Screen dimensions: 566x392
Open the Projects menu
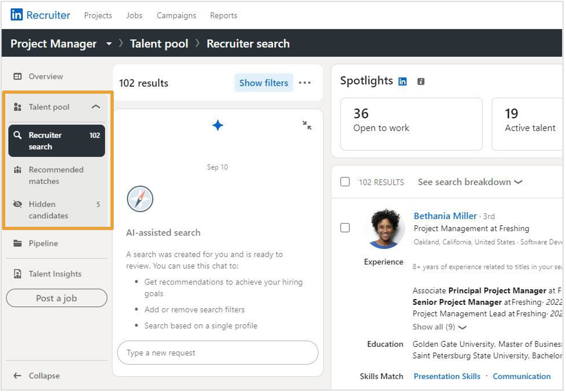[x=98, y=15]
